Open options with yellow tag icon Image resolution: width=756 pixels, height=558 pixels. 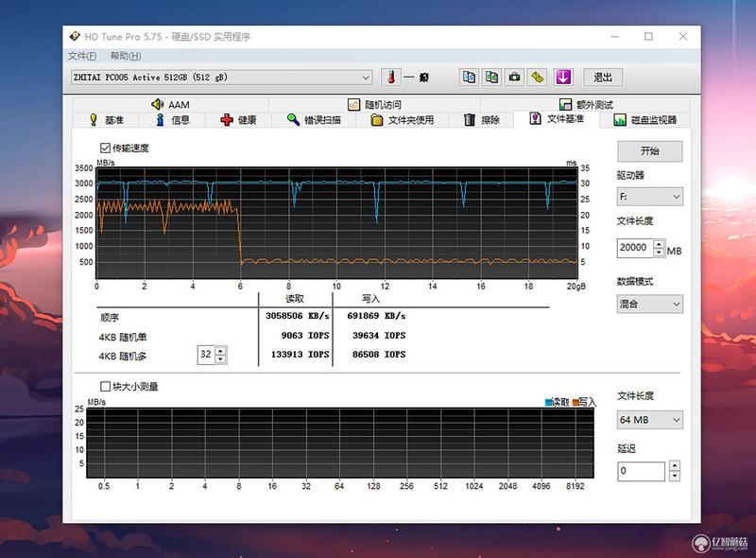(x=538, y=78)
